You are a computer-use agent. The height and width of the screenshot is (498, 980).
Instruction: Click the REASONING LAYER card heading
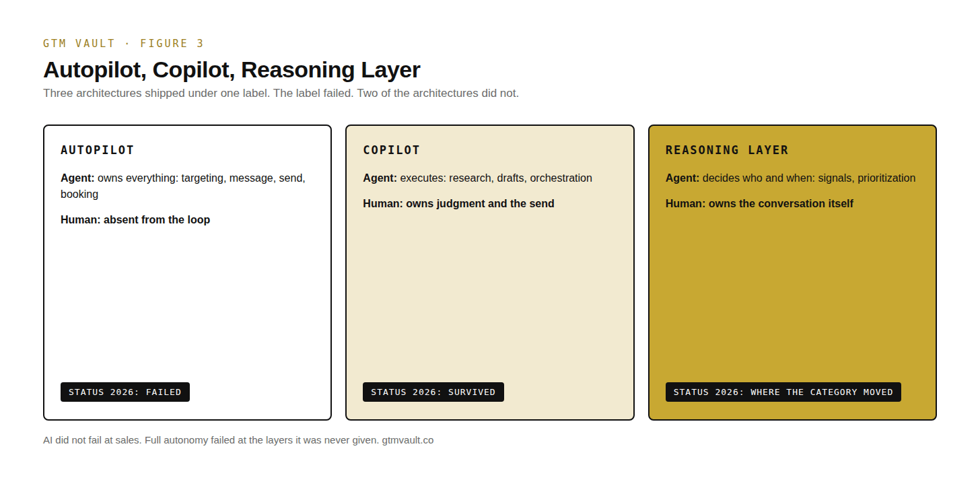click(727, 150)
